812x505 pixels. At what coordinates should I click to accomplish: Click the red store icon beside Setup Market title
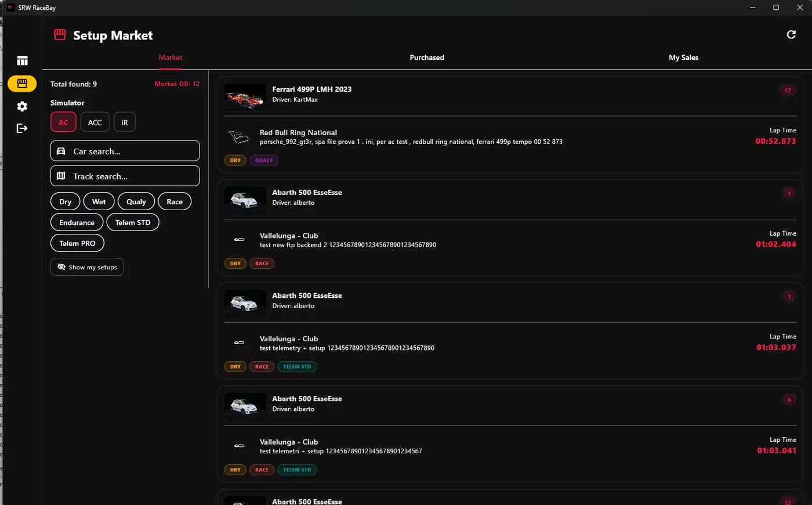pyautogui.click(x=60, y=35)
